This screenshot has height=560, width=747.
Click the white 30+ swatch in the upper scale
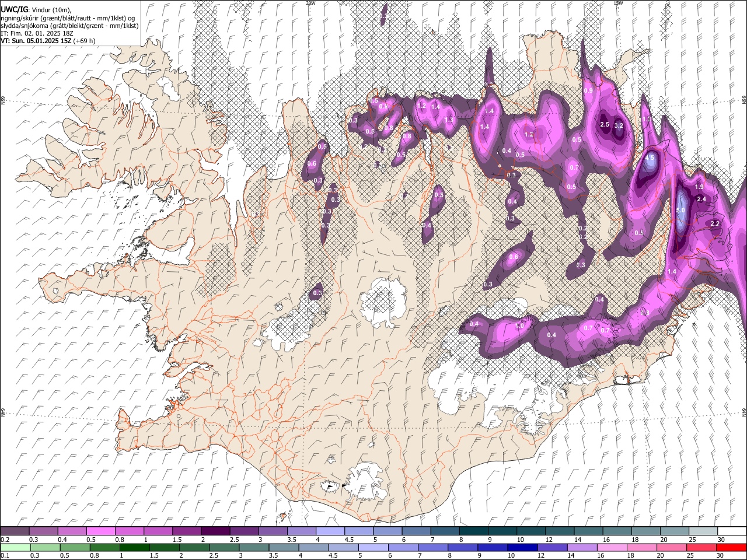(732, 531)
